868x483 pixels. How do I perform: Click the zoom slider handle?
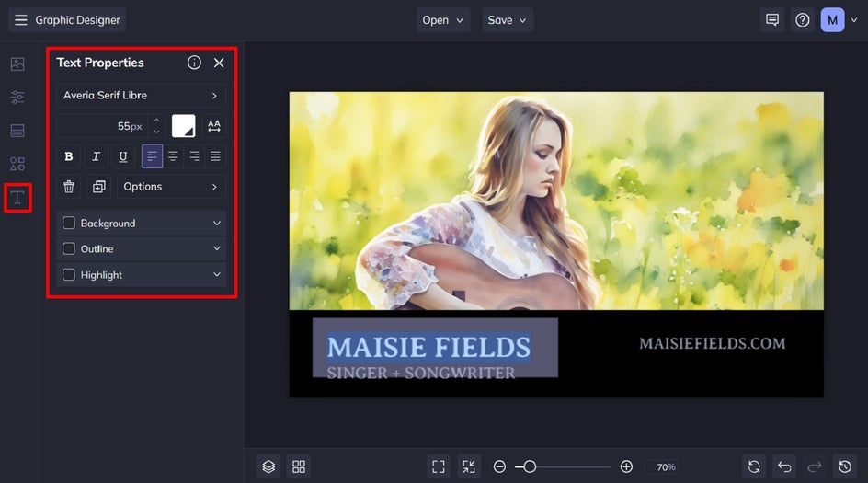(x=530, y=467)
